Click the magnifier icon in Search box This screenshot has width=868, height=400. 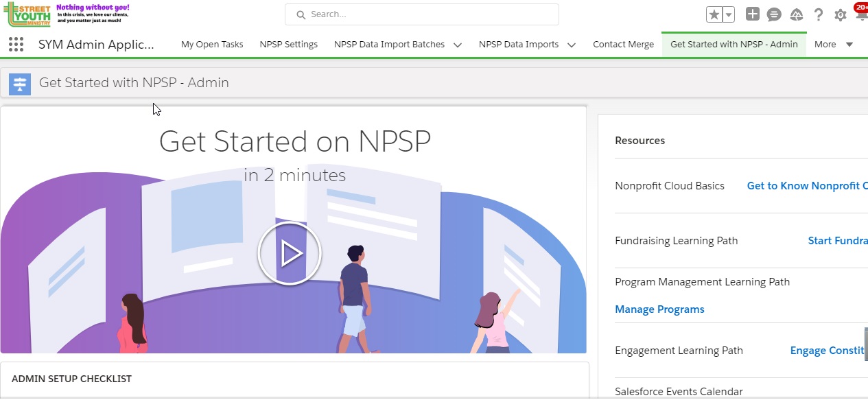(x=300, y=14)
